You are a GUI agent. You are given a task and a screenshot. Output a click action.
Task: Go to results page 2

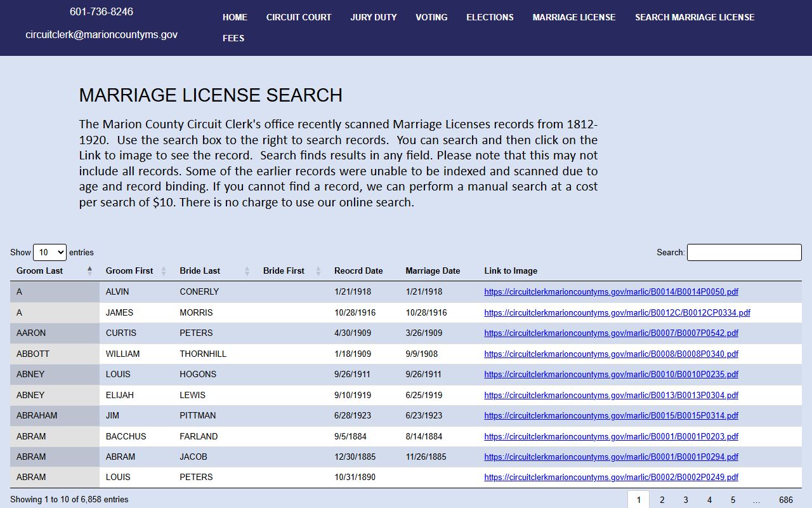coord(662,500)
